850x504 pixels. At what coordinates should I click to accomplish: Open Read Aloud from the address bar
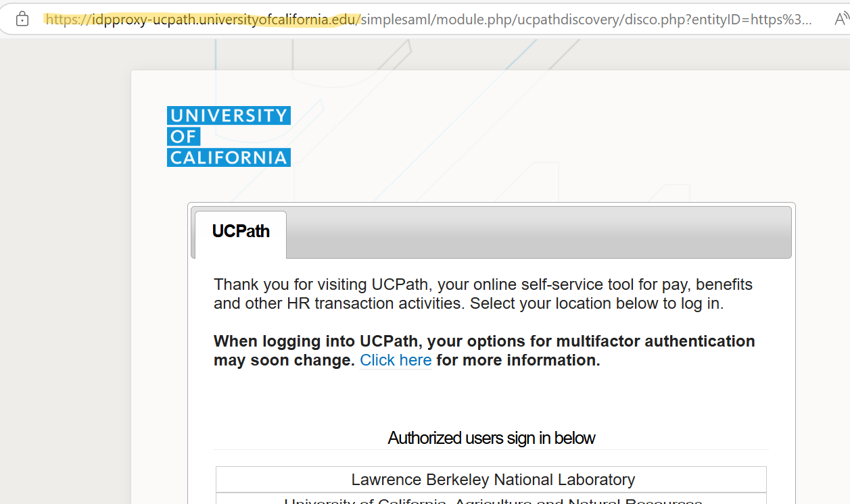point(841,19)
